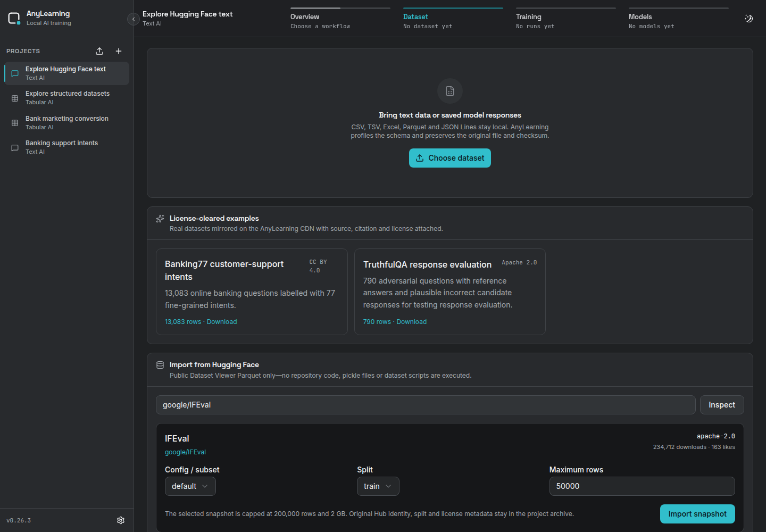Click the sparkle icon beside License-cleared examples
This screenshot has width=766, height=532.
(x=160, y=219)
